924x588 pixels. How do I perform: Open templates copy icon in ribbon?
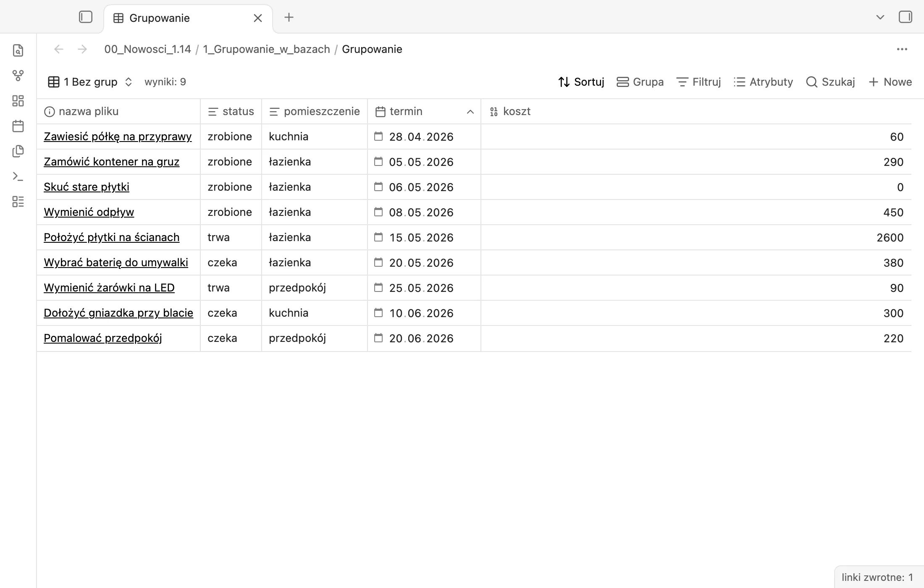(x=18, y=151)
